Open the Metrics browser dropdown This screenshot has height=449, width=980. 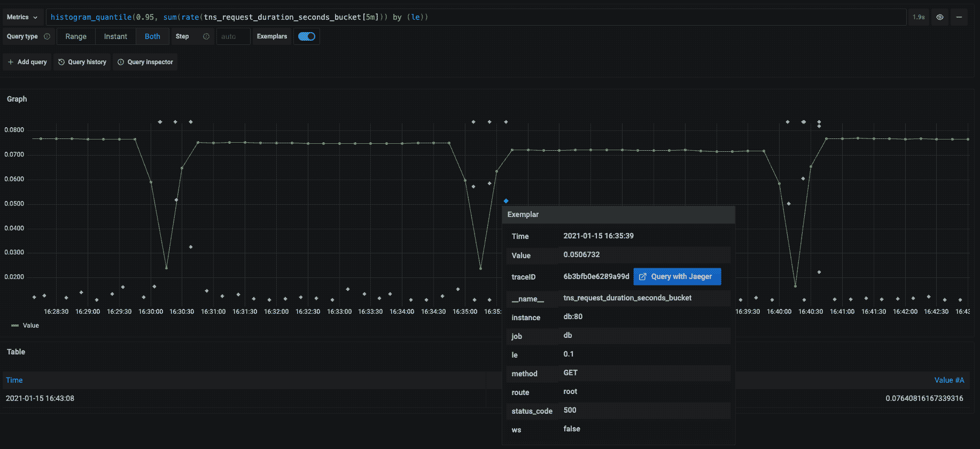click(22, 17)
